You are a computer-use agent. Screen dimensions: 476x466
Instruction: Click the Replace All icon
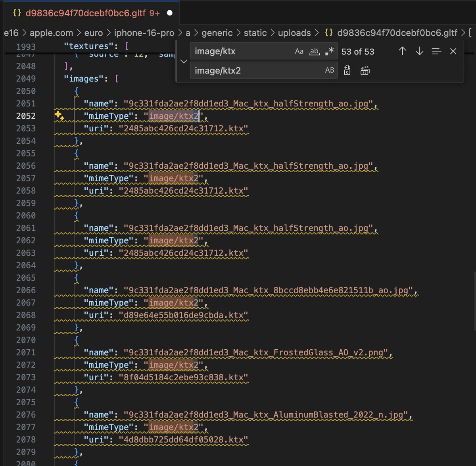click(365, 70)
